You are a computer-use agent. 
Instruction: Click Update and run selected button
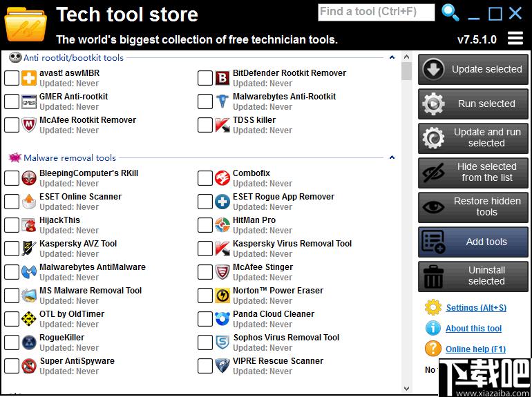pos(473,138)
